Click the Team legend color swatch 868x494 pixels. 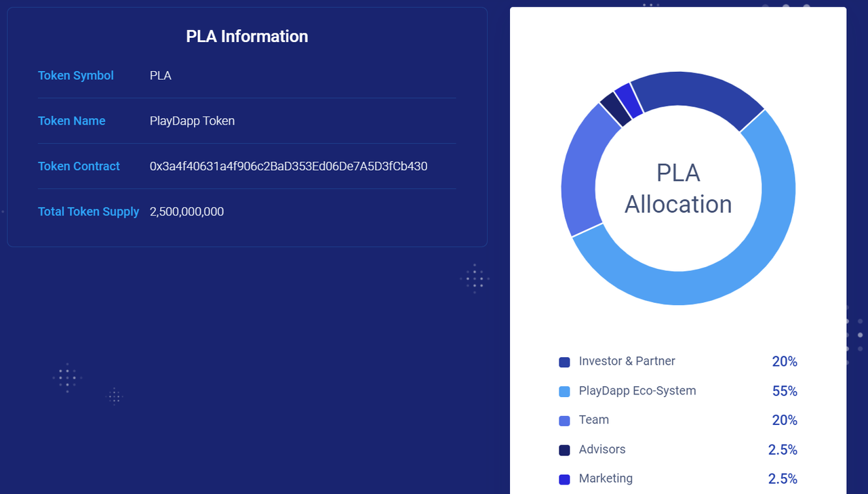pos(564,421)
